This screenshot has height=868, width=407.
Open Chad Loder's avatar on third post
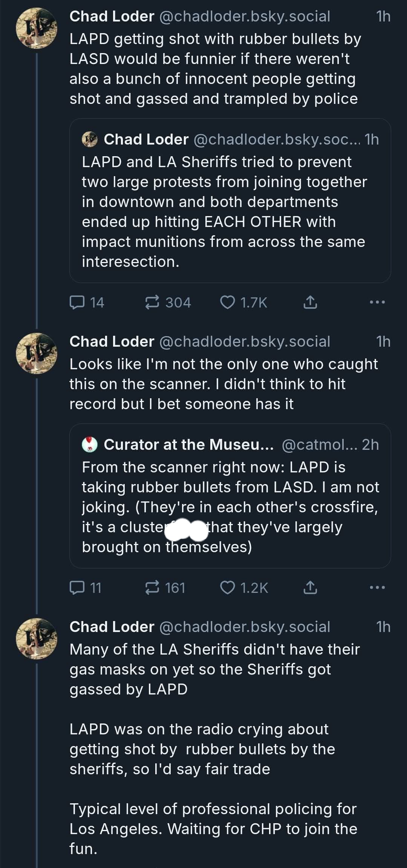pyautogui.click(x=37, y=639)
